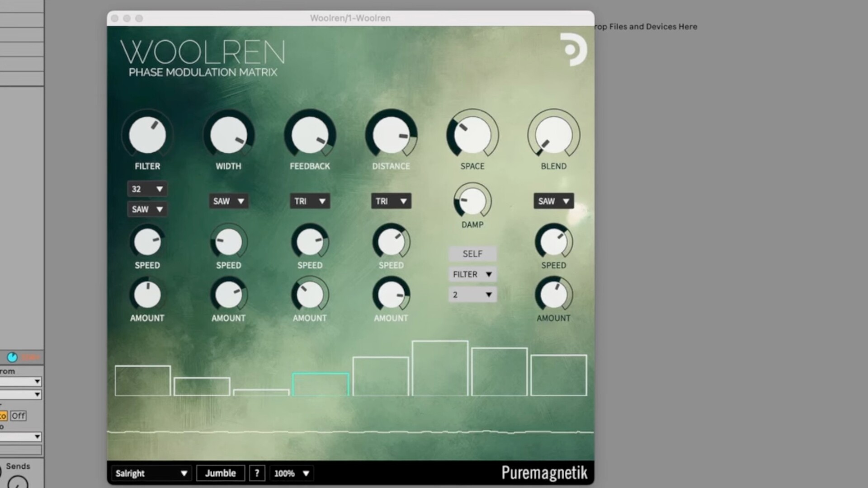Viewport: 868px width, 488px height.
Task: Toggle the SELF button
Action: coord(472,254)
